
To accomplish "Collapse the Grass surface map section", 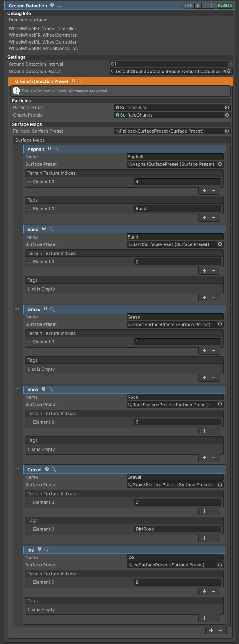I will point(124,309).
